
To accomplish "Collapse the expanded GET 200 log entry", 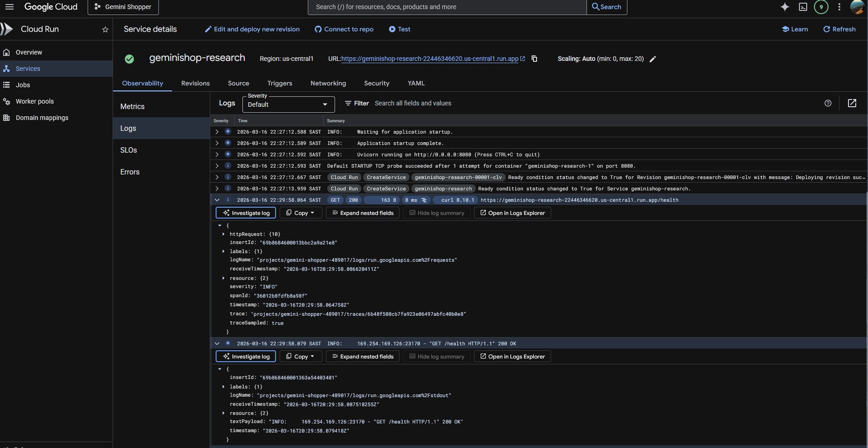I will point(217,200).
